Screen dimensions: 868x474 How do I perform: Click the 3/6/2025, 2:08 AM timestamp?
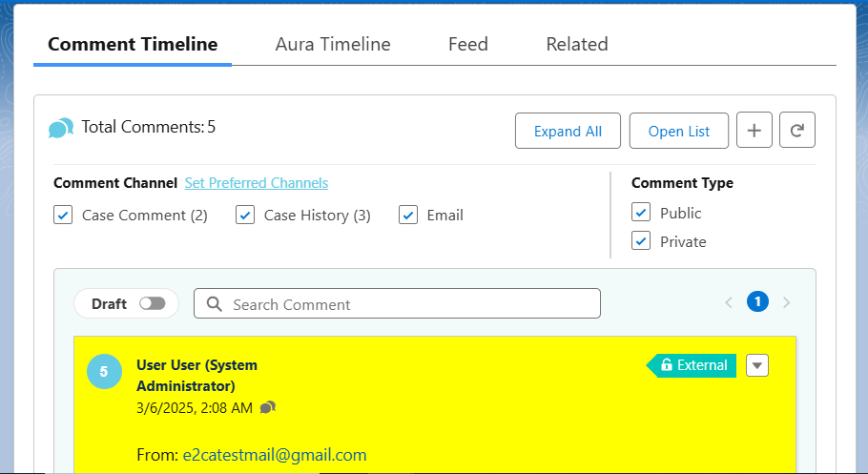(195, 408)
